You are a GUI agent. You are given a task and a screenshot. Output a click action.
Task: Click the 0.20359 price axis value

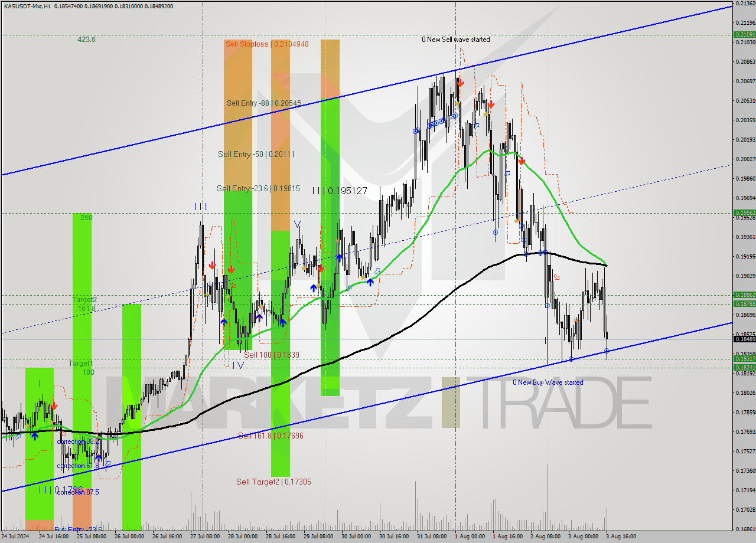click(x=745, y=120)
